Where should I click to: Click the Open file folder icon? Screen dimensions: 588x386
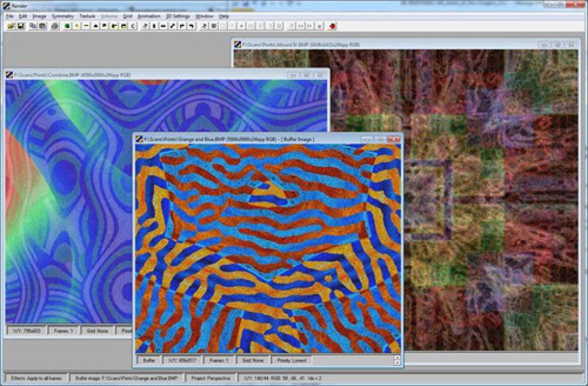click(10, 26)
